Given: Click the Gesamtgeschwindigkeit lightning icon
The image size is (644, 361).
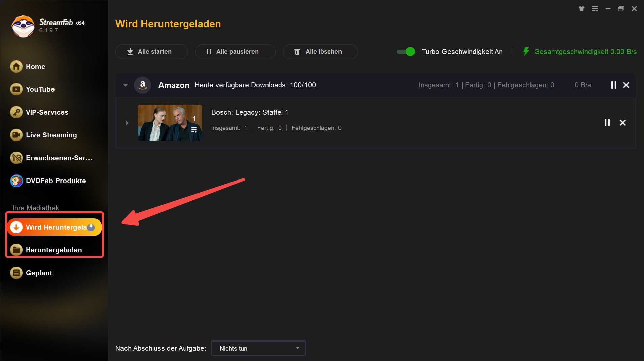Looking at the screenshot, I should coord(526,51).
